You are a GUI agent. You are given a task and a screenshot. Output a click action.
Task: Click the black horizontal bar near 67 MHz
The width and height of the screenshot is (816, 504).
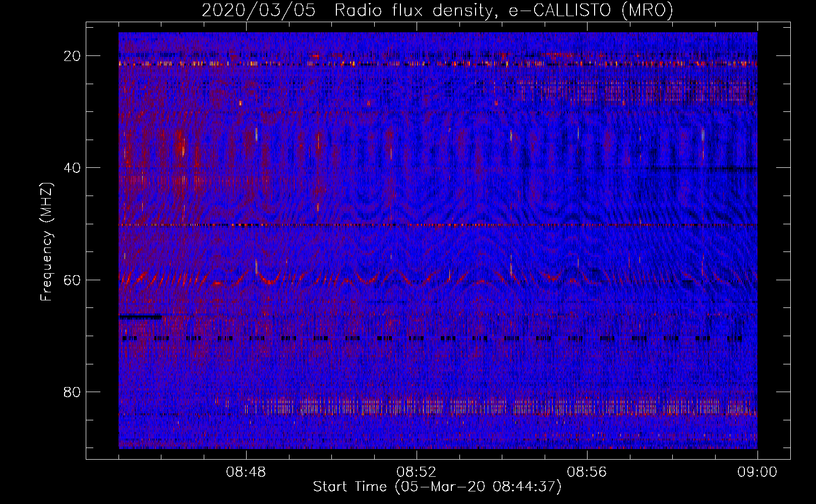click(x=140, y=317)
